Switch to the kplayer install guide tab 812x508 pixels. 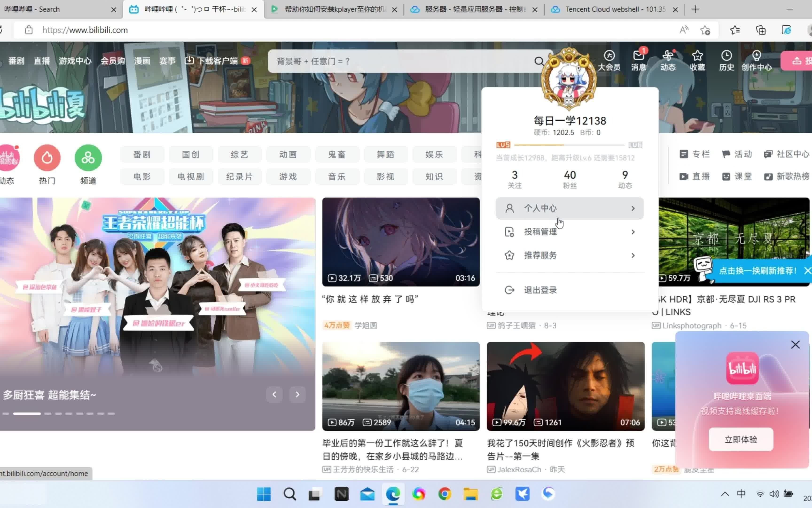pyautogui.click(x=335, y=9)
